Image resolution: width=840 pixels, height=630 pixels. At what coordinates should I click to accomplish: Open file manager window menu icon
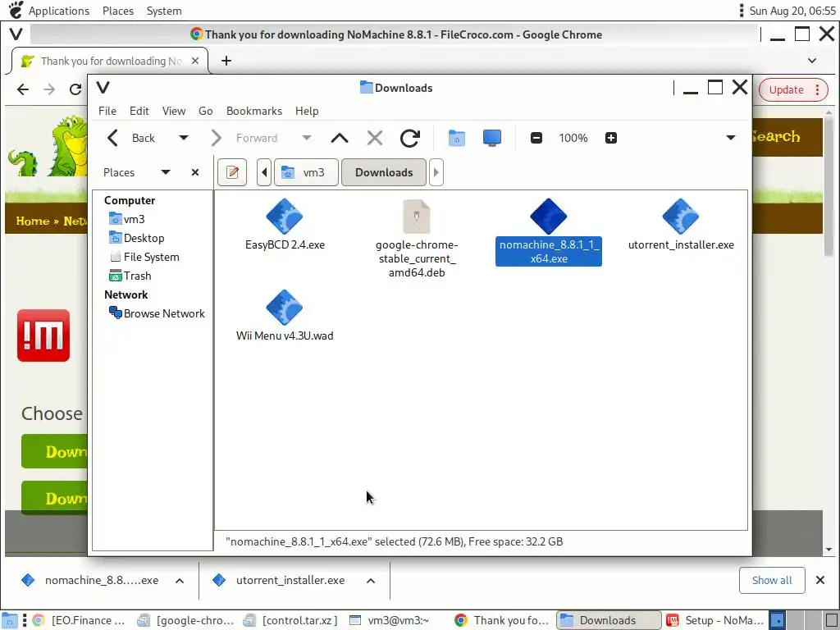[x=103, y=87]
